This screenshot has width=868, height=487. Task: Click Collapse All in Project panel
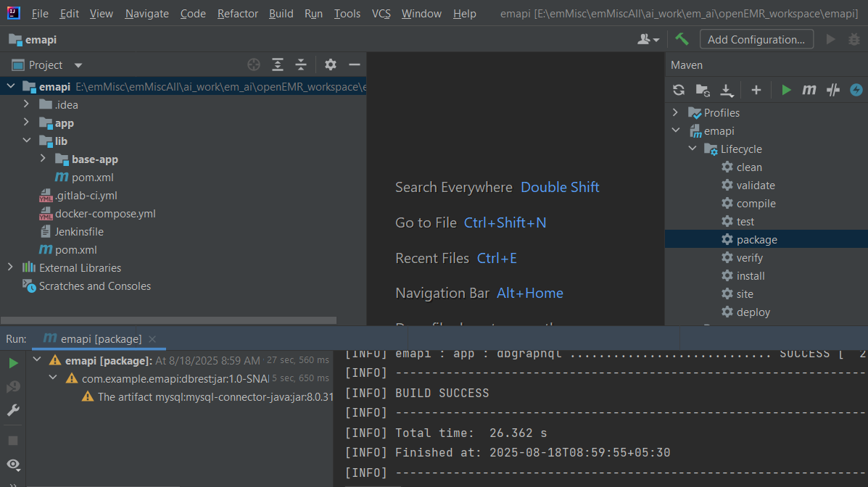(301, 64)
